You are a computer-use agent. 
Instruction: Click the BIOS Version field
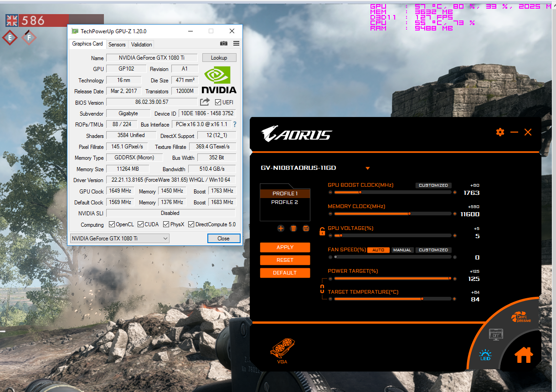tap(152, 102)
